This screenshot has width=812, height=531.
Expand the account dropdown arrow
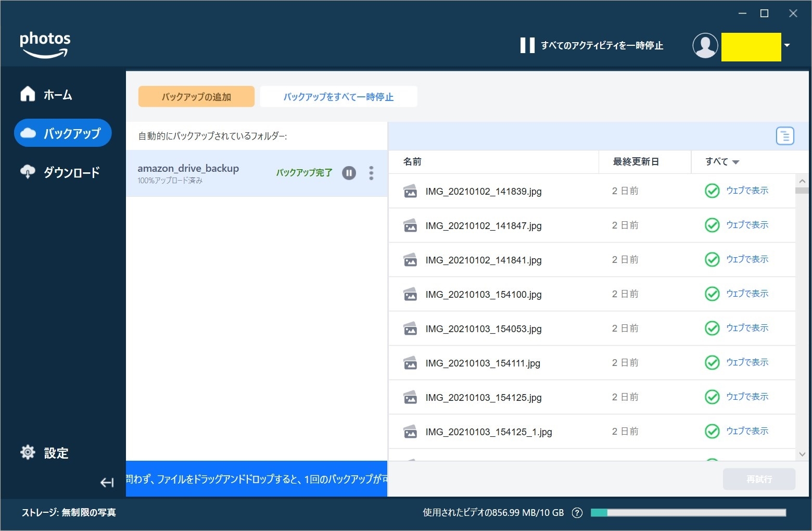tap(787, 46)
